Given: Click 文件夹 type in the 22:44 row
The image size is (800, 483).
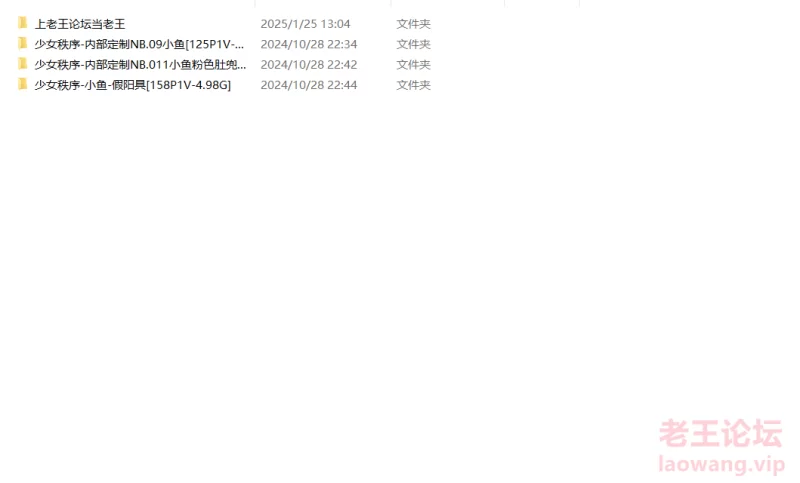Looking at the screenshot, I should pos(413,85).
